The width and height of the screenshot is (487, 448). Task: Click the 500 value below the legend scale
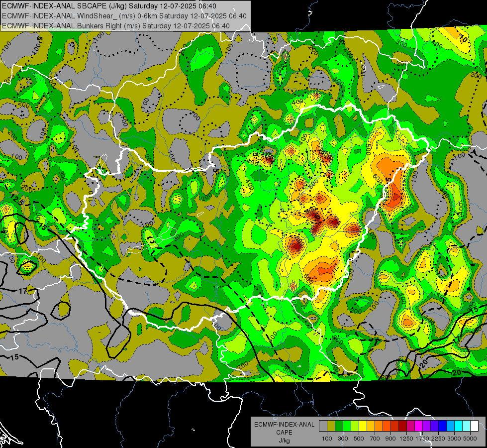(x=359, y=439)
